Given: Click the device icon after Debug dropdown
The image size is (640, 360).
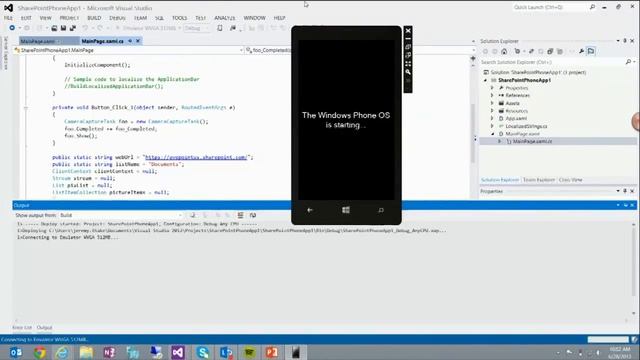Looking at the screenshot, I should point(220,28).
